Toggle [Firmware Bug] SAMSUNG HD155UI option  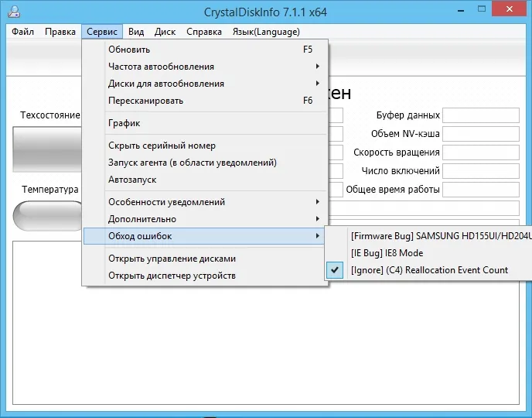tap(429, 236)
